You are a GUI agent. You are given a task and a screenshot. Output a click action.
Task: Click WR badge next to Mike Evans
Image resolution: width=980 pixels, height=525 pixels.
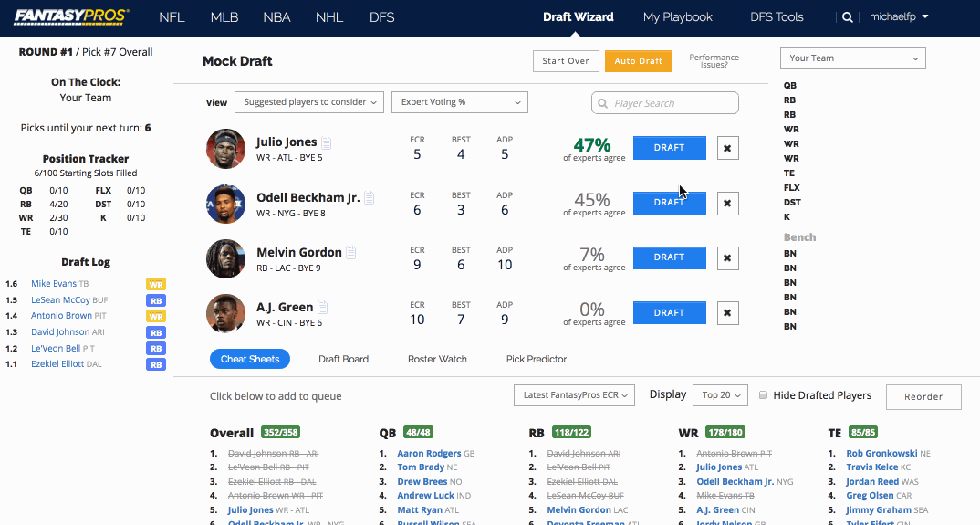tap(156, 285)
